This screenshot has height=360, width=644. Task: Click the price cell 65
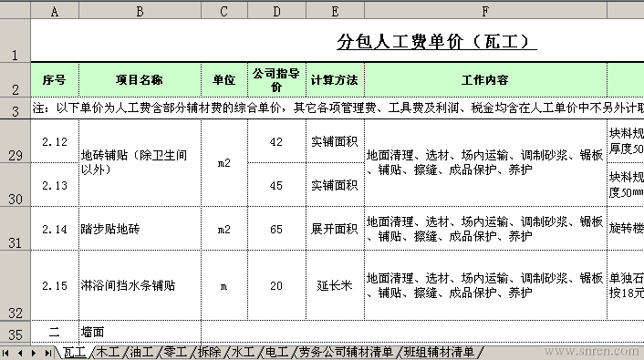[276, 229]
